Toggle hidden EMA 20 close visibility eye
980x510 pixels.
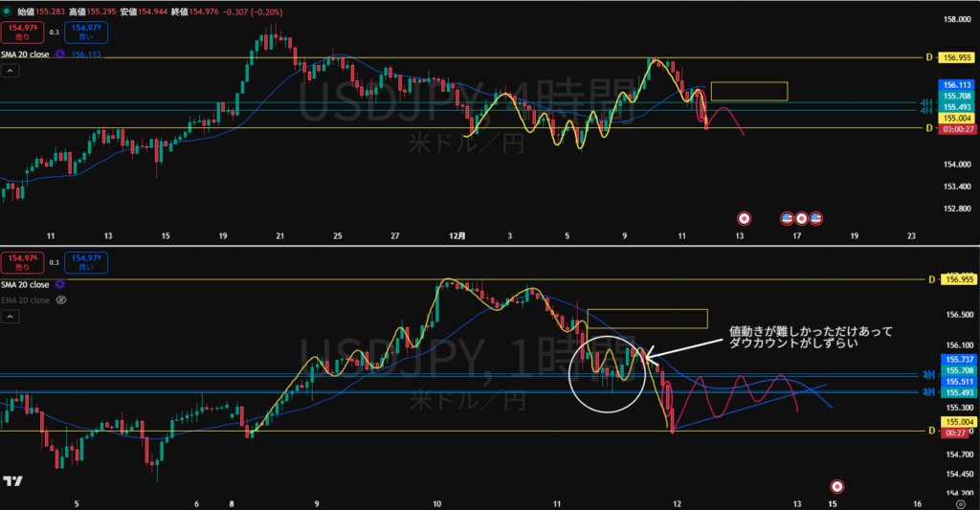[x=60, y=299]
